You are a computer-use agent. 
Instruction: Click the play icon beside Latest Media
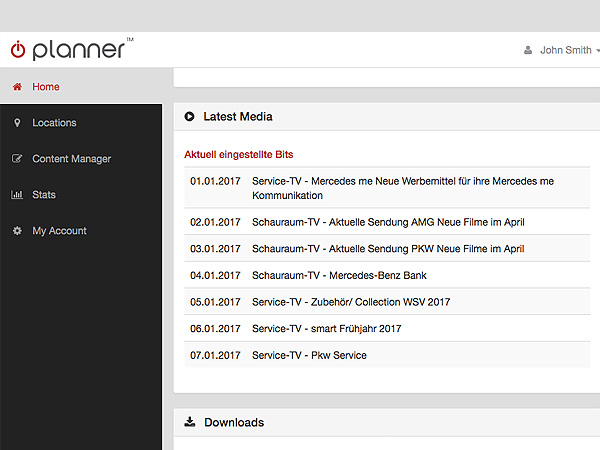click(189, 116)
